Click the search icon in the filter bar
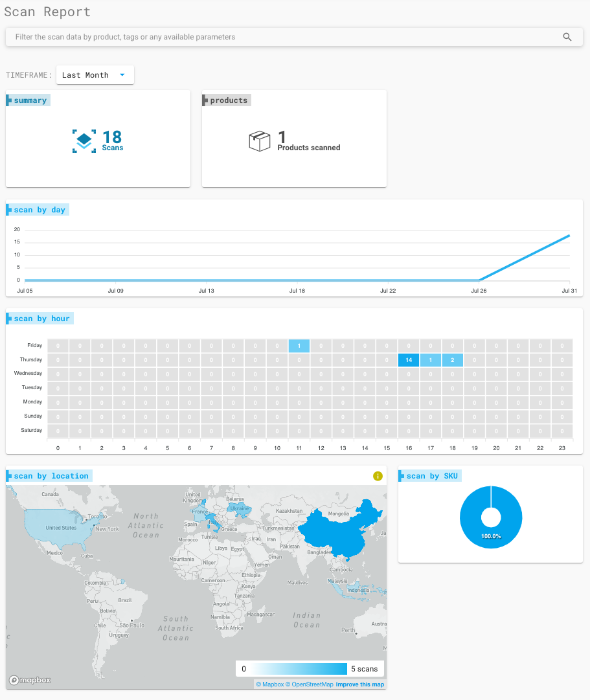This screenshot has height=700, width=590. click(567, 37)
